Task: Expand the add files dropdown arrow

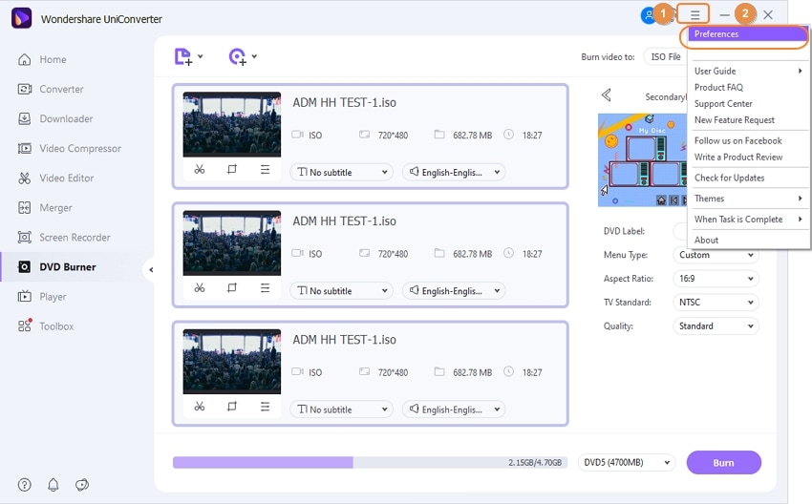Action: pos(201,56)
